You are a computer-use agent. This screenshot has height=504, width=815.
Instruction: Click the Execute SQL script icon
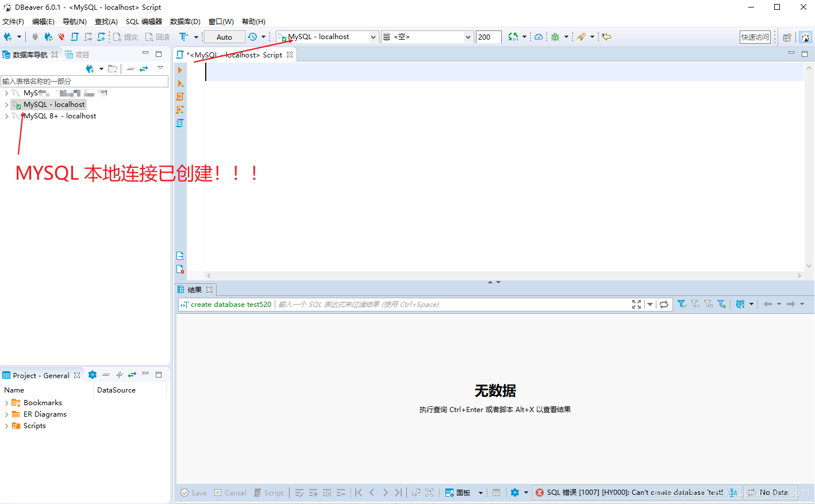pos(180,97)
